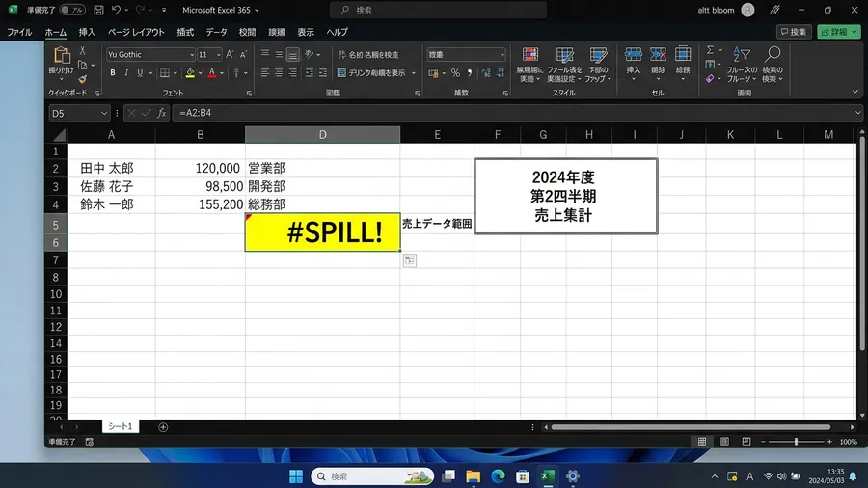This screenshot has width=868, height=488.
Task: Click the red font color A icon
Action: [x=211, y=73]
